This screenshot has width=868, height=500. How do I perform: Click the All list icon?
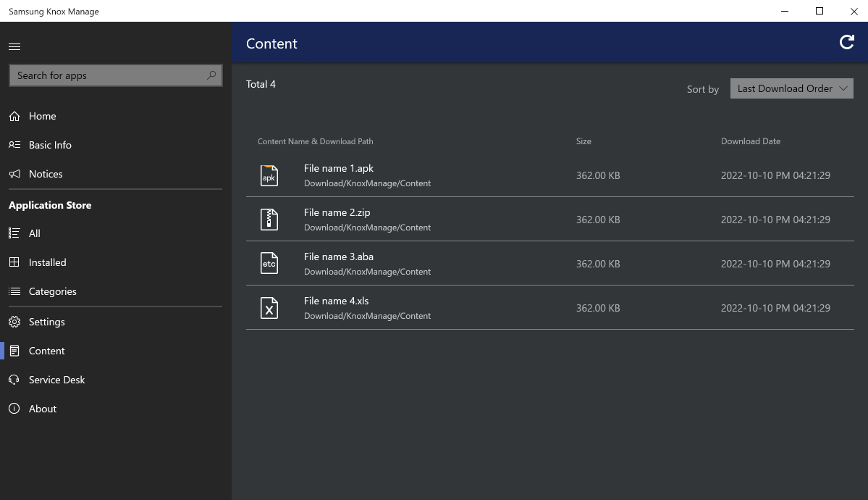(14, 233)
